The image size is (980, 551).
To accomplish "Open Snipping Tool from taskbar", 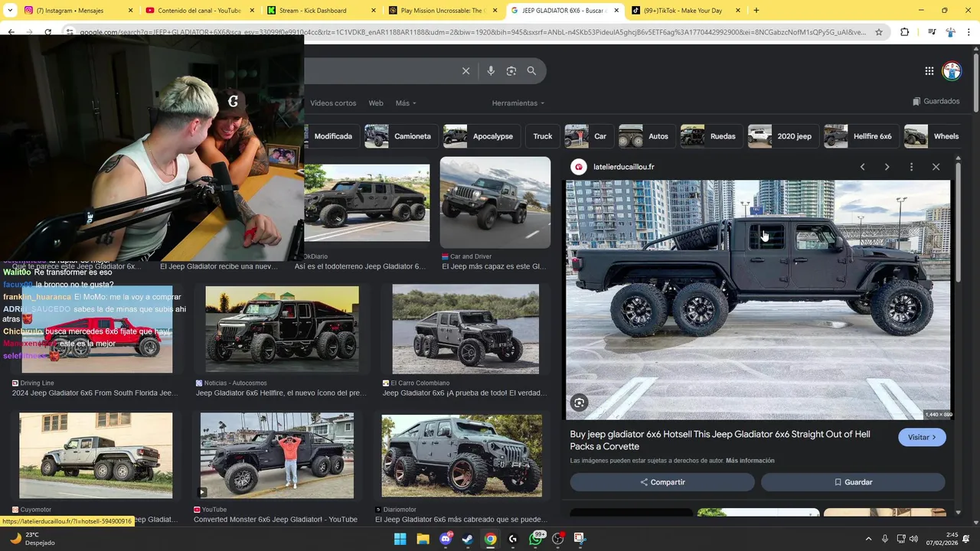I will coord(580,539).
